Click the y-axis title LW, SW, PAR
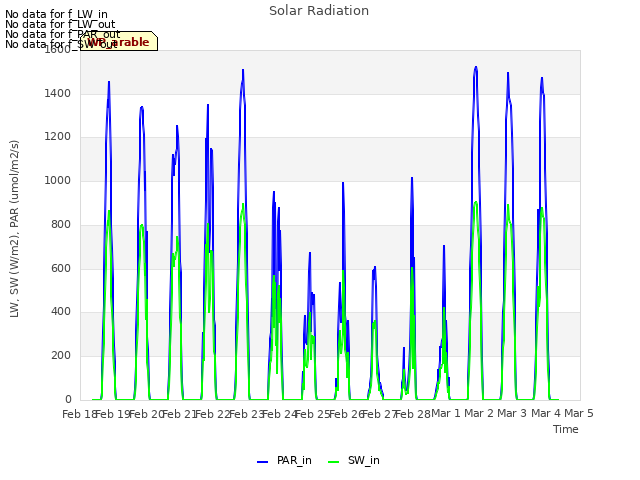Image resolution: width=640 pixels, height=480 pixels. [14, 229]
